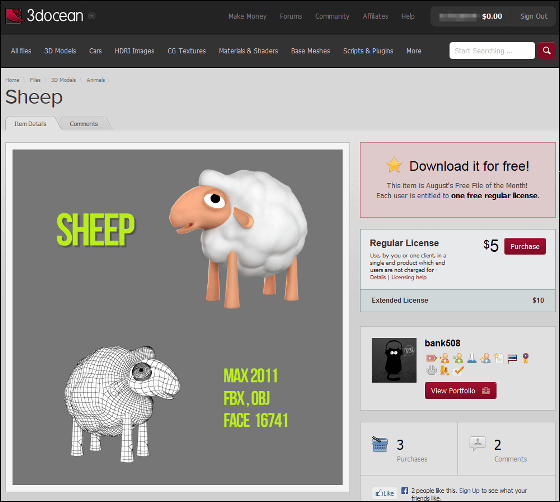Click the briefcase icon on View Portfolio
This screenshot has width=560, height=502.
pos(486,391)
